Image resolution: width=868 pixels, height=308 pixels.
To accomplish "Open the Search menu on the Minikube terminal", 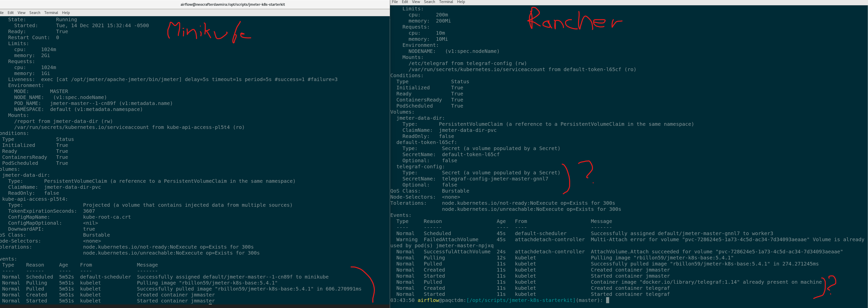I will pyautogui.click(x=34, y=12).
